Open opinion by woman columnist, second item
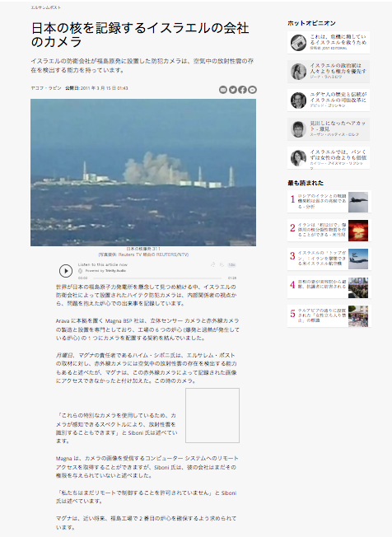The height and width of the screenshot is (537, 392). pyautogui.click(x=329, y=71)
